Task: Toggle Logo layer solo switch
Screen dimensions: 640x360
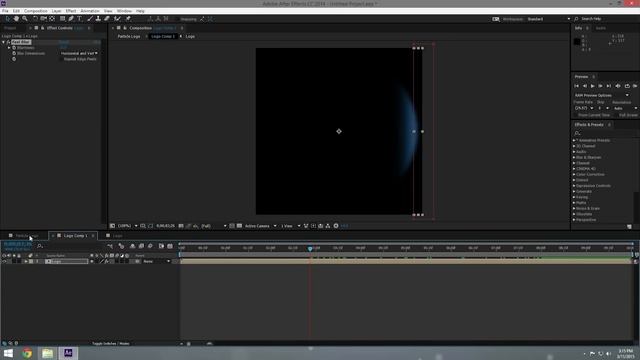Action: (x=14, y=261)
